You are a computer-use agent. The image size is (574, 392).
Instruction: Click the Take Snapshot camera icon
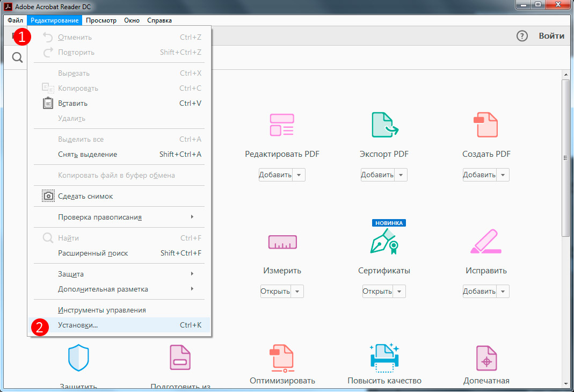48,196
